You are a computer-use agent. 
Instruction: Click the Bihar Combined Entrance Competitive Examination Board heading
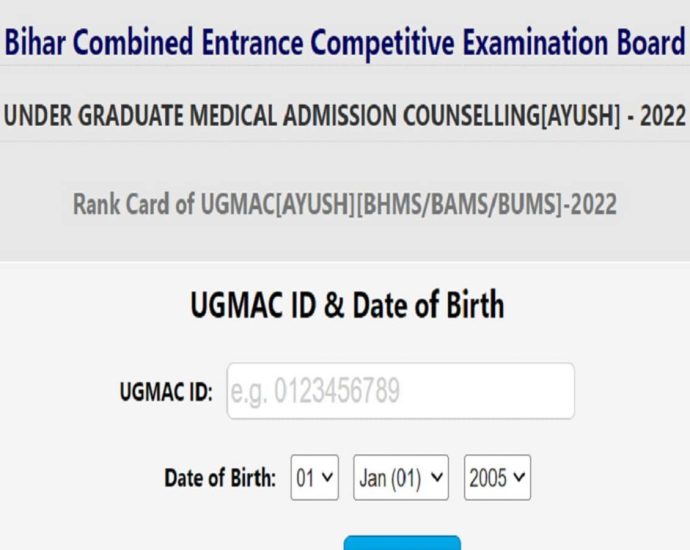point(345,43)
